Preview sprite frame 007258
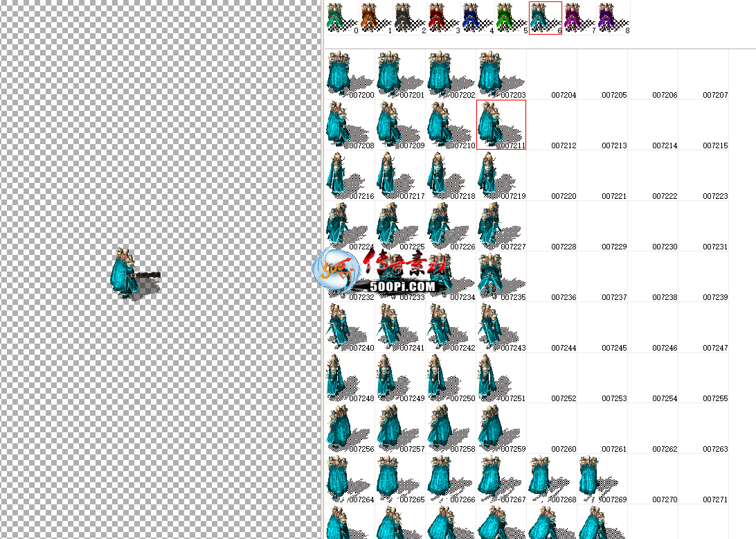This screenshot has width=756, height=539. (451, 429)
